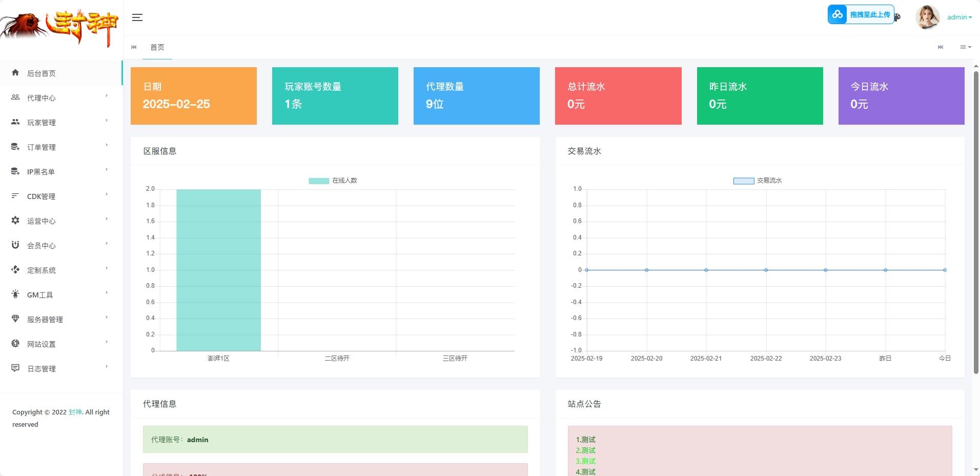Select the 首页 tab
980x476 pixels.
(x=157, y=47)
